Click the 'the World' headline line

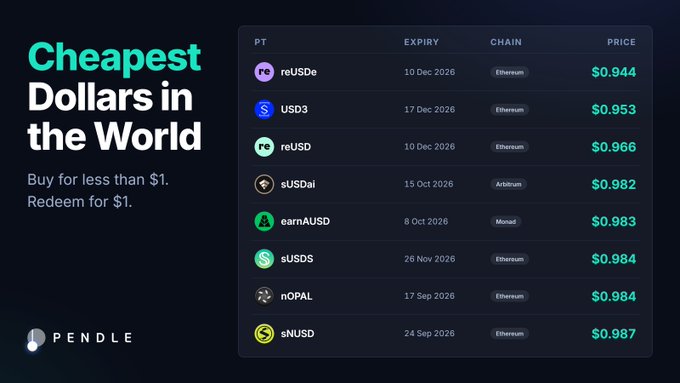point(114,136)
